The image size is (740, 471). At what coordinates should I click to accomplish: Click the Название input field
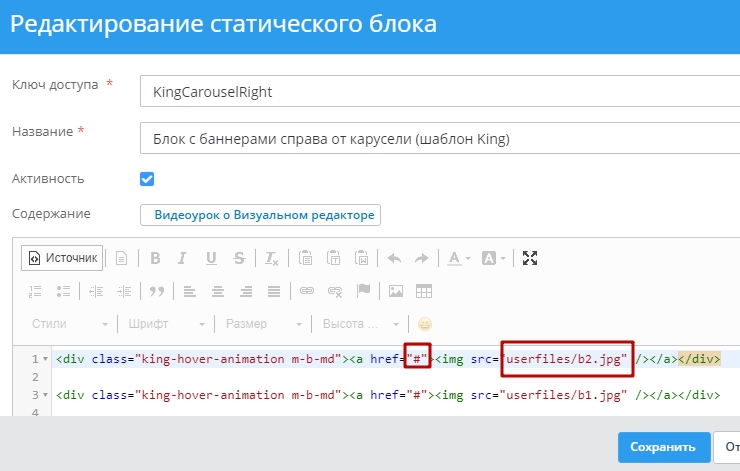tap(440, 138)
